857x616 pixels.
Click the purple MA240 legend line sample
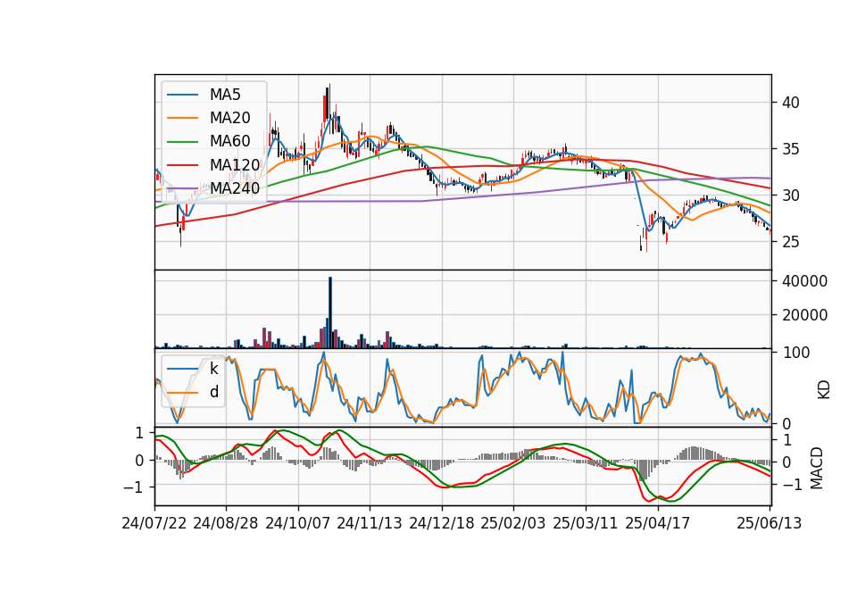pyautogui.click(x=182, y=188)
